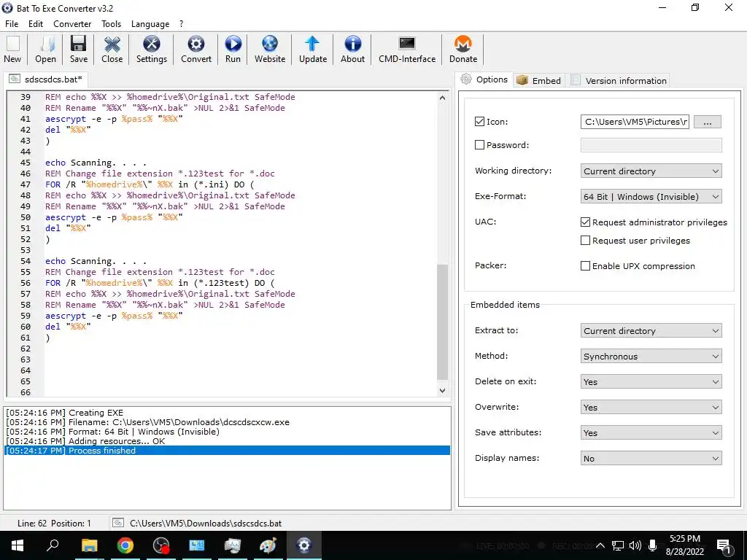Select the Options tab
747x560 pixels.
pos(484,79)
